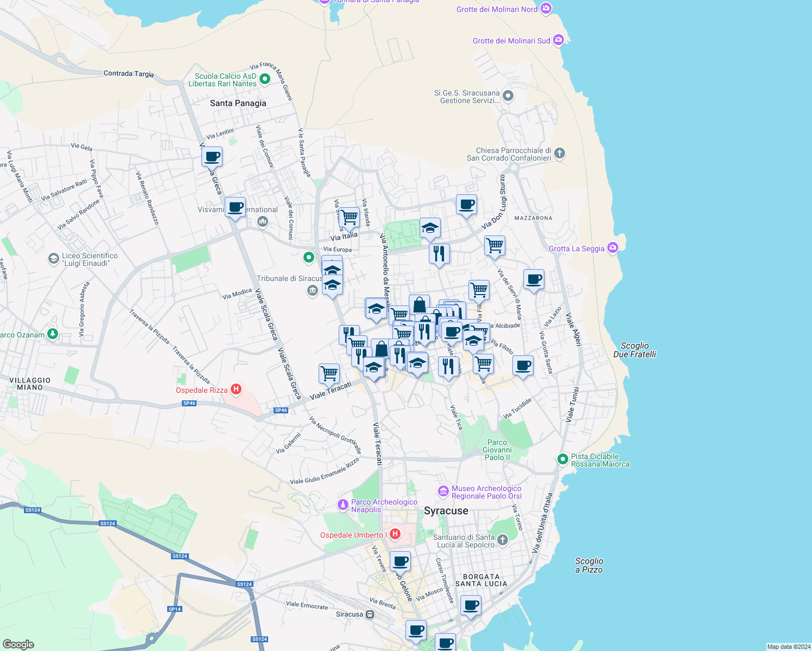Select the Scuola Calcio AsD Libertas marker
Image resolution: width=812 pixels, height=651 pixels.
264,79
